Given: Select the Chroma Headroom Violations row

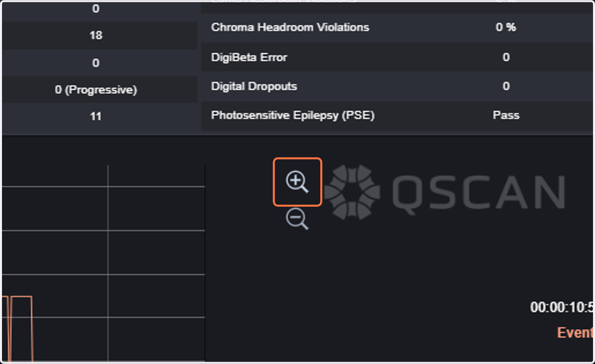Looking at the screenshot, I should pos(397,27).
